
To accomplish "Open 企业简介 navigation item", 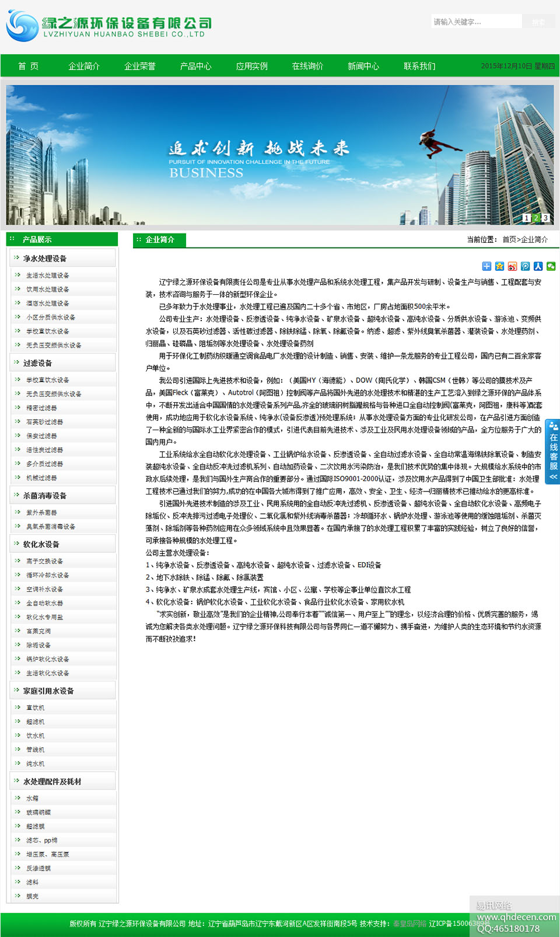I will point(84,66).
